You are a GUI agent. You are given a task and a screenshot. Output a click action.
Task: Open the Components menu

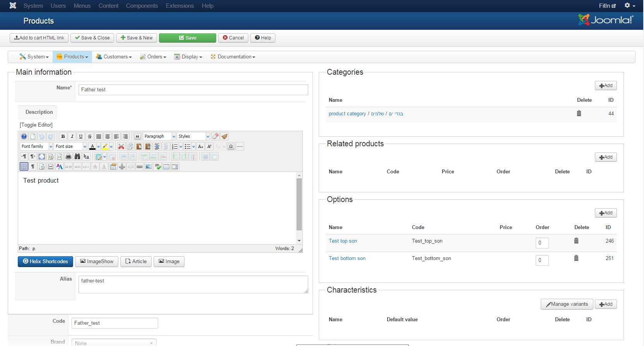(x=142, y=6)
